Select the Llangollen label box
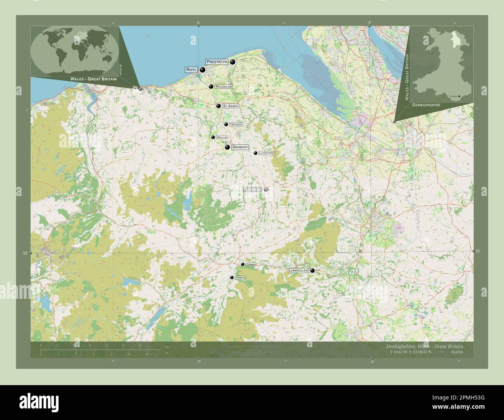504x420 pixels. (298, 270)
